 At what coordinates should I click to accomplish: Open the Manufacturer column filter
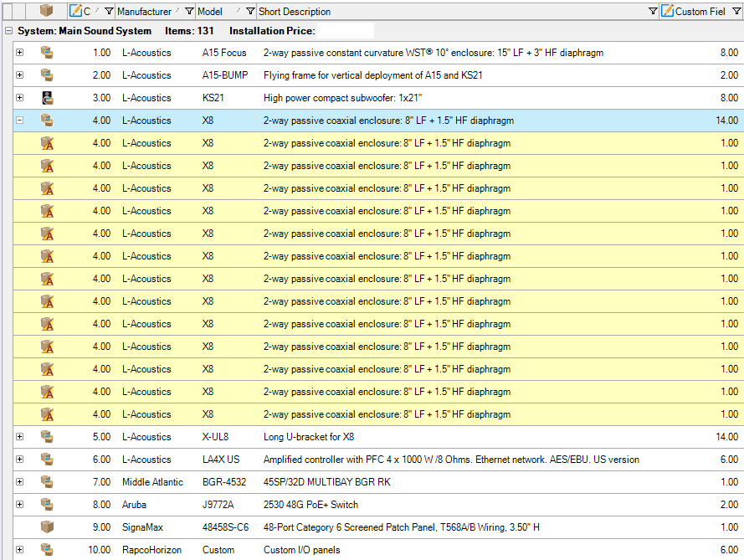[x=188, y=12]
